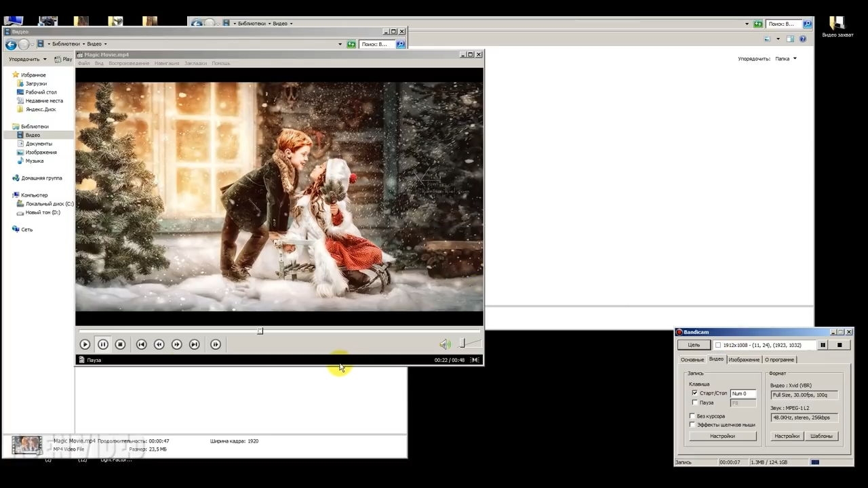Screen dimensions: 868x488
Task: Open help icon in rear explorer window
Action: pos(803,39)
